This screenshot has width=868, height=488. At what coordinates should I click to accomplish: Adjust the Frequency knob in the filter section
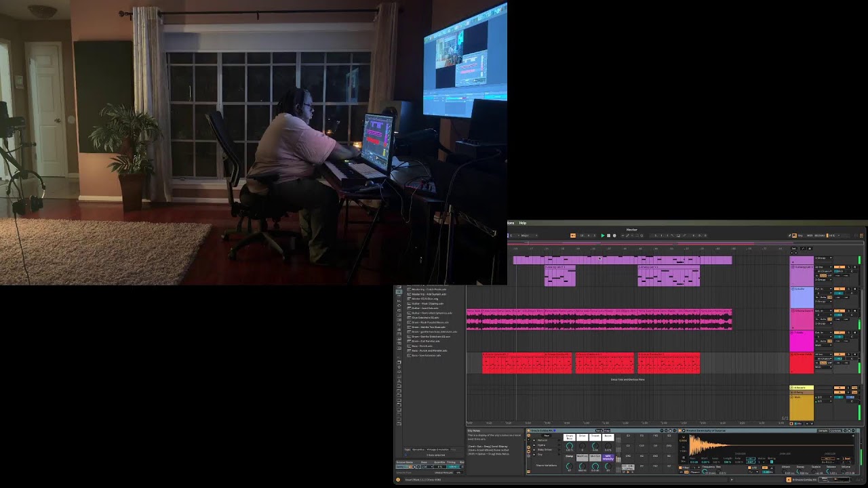pyautogui.click(x=705, y=471)
